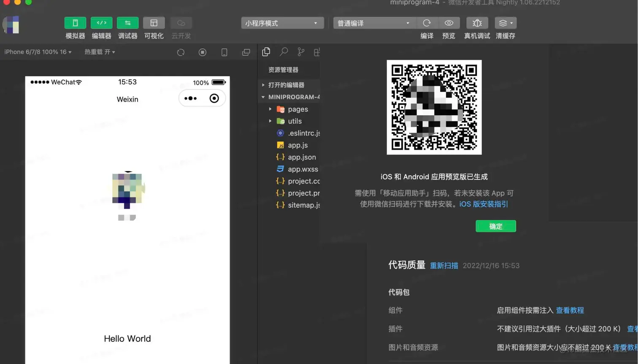This screenshot has height=364, width=638.
Task: Open the 小程序模式 mode dropdown
Action: (282, 23)
